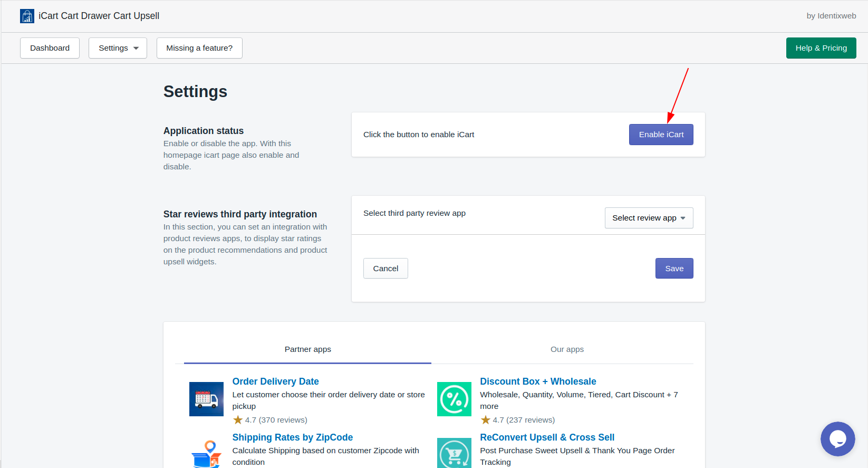Click the Discount Box percent icon

[454, 399]
